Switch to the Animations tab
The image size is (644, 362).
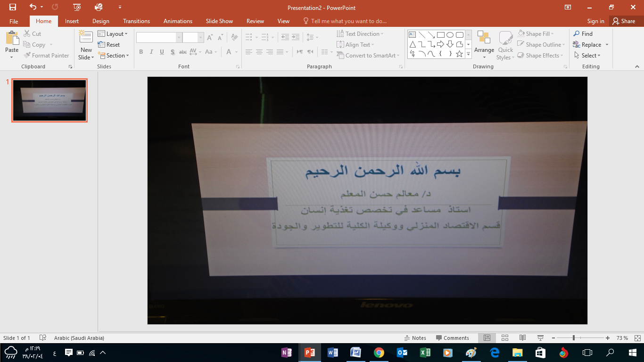coord(178,21)
